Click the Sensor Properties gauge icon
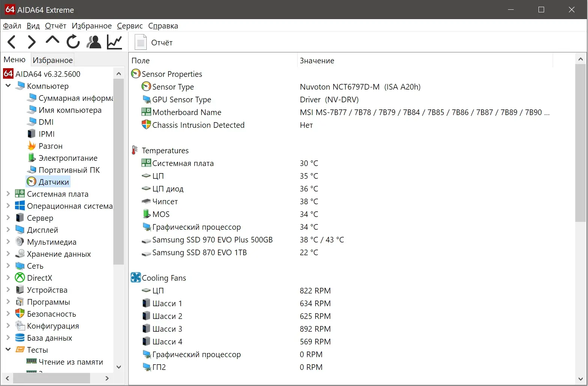This screenshot has height=386, width=588. [x=136, y=74]
